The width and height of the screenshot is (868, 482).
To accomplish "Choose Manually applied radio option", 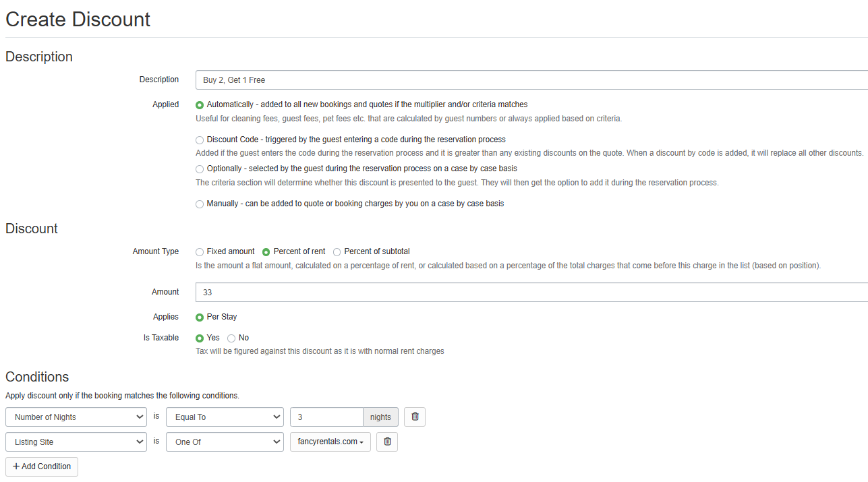I will [x=200, y=204].
